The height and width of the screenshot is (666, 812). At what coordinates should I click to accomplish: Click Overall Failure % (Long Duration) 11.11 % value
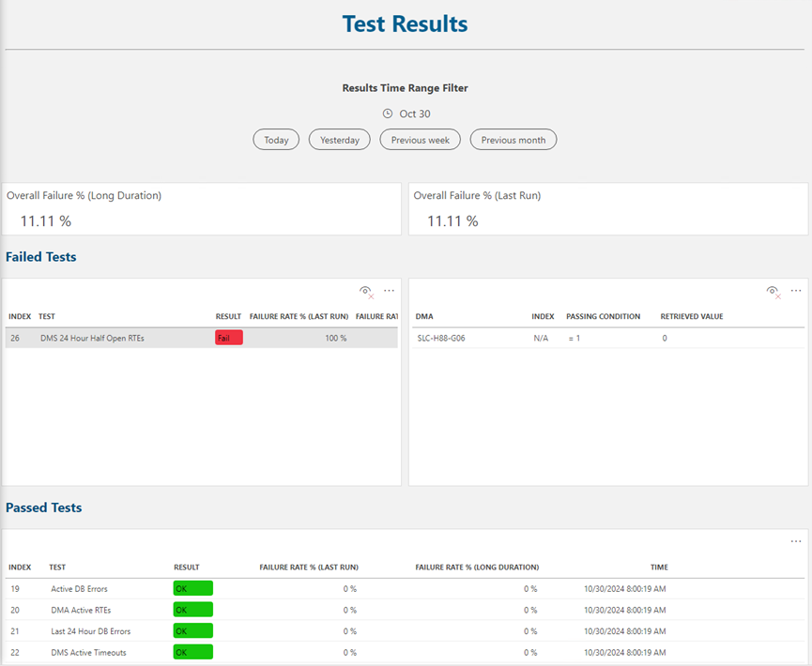(x=46, y=221)
